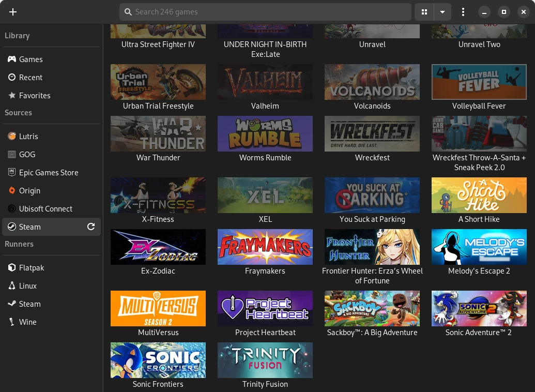The width and height of the screenshot is (535, 392).
Task: Select Lutris source
Action: [51, 136]
